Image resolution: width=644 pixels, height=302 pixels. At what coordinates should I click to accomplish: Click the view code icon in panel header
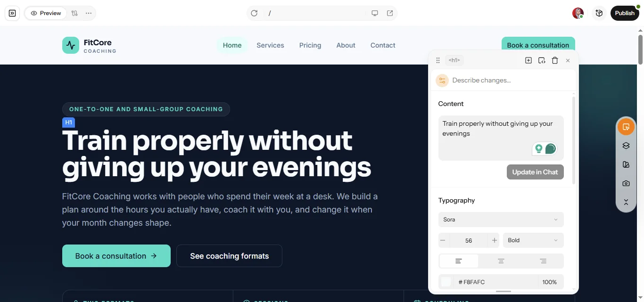(542, 60)
